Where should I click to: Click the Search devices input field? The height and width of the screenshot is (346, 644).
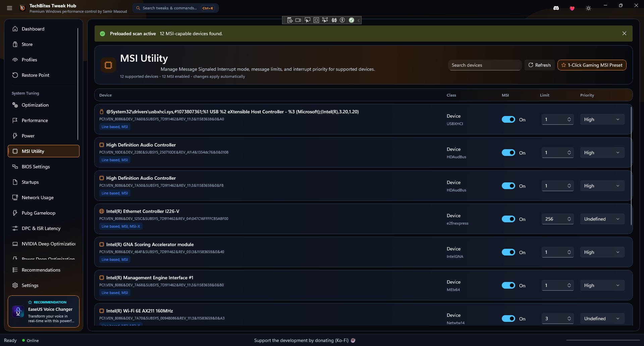point(485,65)
